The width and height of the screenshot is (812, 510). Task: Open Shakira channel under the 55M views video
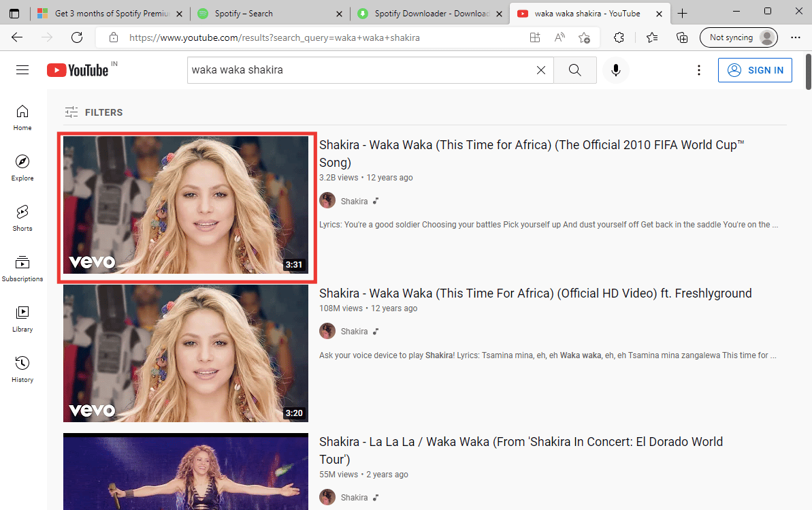click(x=354, y=498)
